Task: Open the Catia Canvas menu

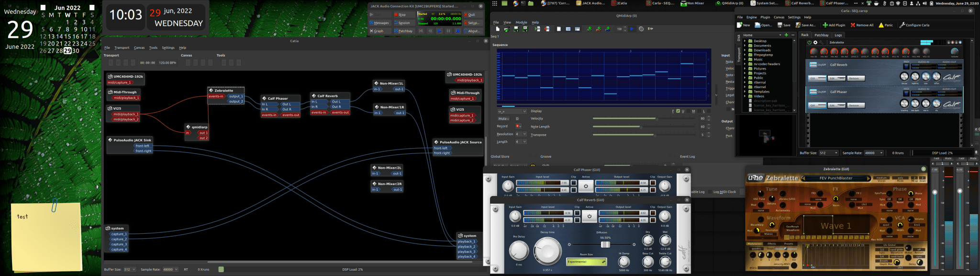Action: (x=139, y=47)
